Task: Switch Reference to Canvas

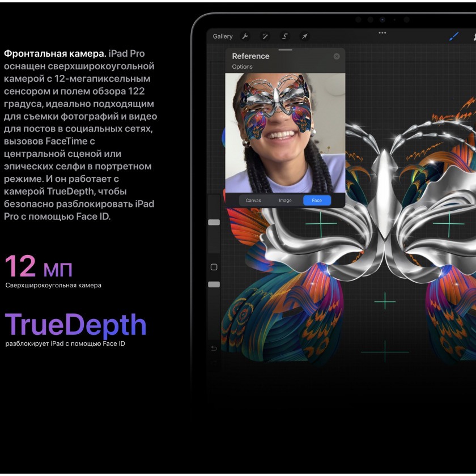Action: pyautogui.click(x=253, y=201)
